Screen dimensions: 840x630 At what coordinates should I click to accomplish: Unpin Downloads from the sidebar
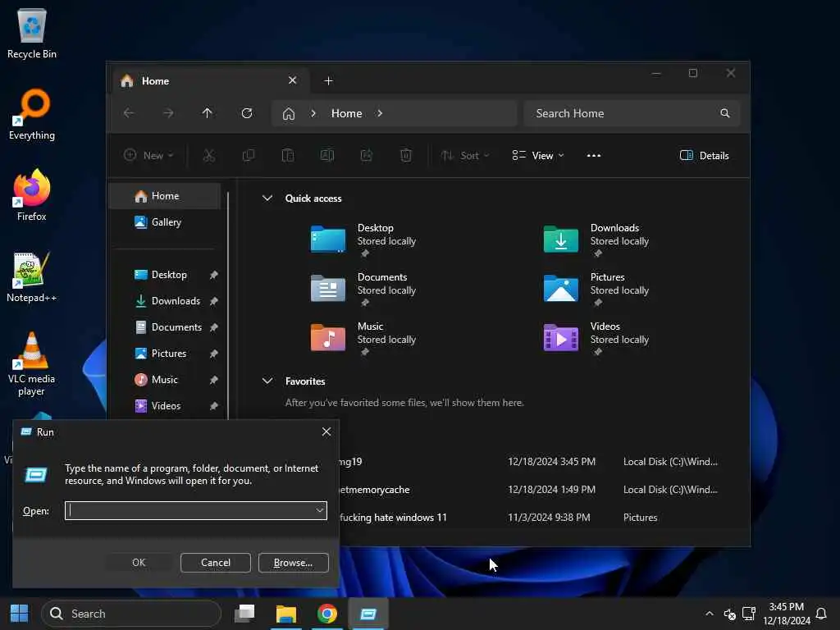214,301
